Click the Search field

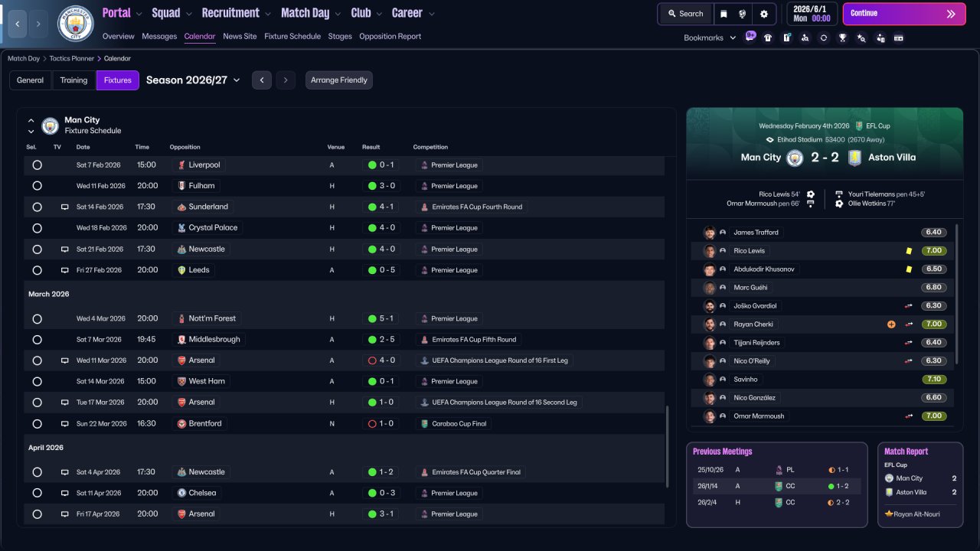pos(685,14)
